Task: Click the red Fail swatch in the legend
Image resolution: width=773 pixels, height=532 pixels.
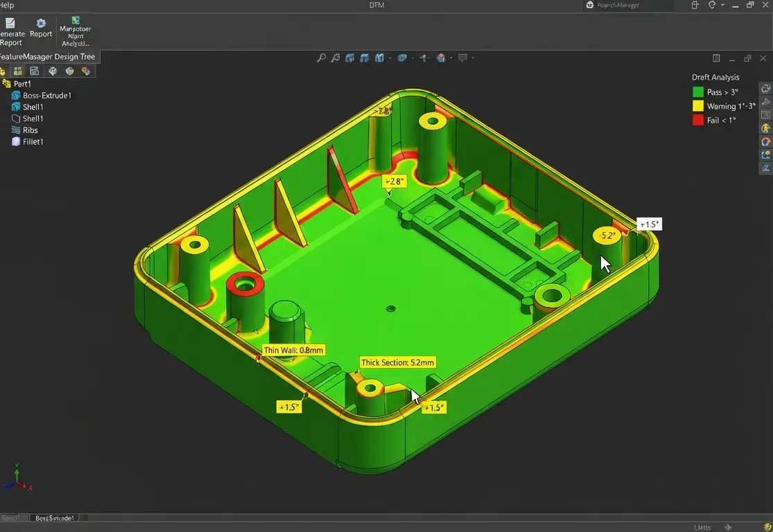Action: click(x=698, y=120)
